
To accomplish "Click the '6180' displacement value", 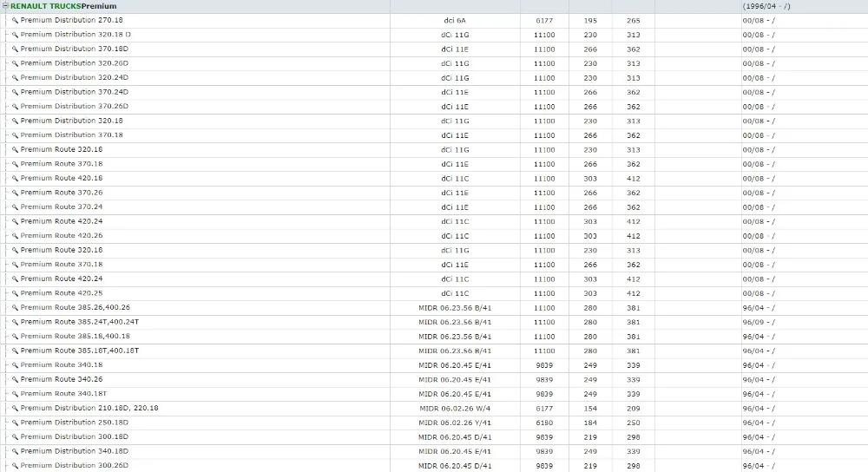I will tap(544, 423).
